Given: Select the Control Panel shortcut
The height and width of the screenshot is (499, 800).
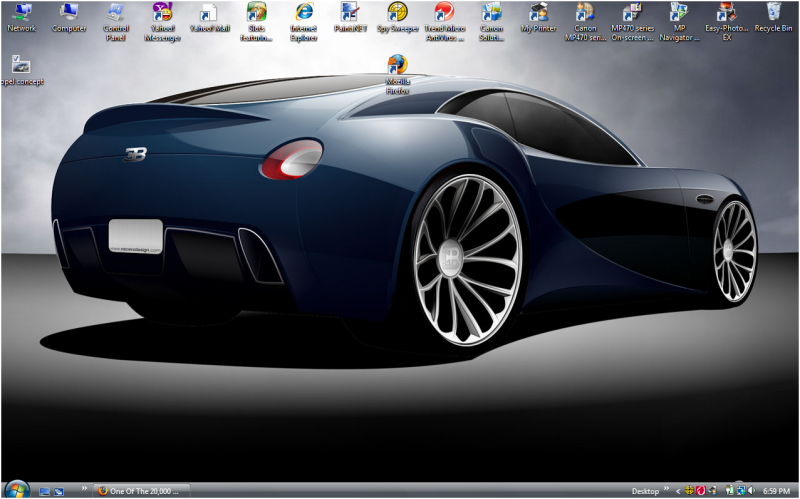Looking at the screenshot, I should pyautogui.click(x=116, y=14).
